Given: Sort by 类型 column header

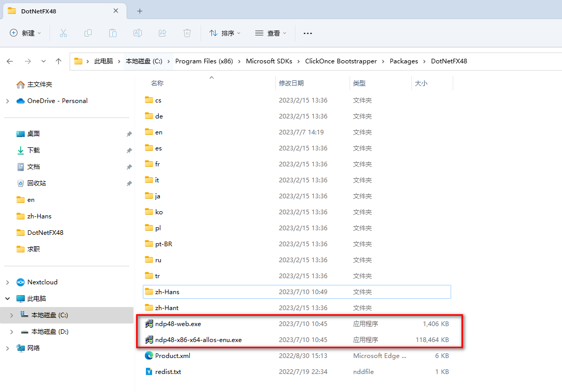Looking at the screenshot, I should pos(359,83).
